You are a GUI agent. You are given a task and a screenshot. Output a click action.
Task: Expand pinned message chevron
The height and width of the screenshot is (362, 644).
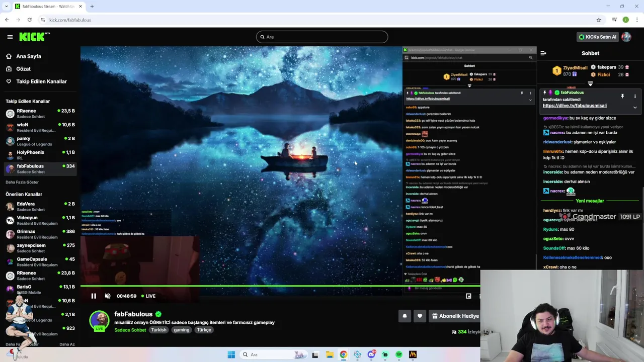635,107
